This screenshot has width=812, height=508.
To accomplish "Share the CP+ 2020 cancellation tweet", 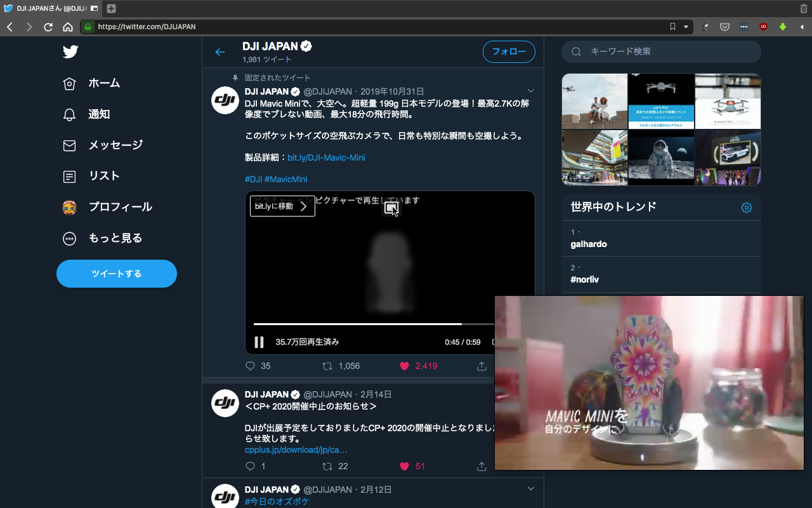I will click(x=481, y=467).
